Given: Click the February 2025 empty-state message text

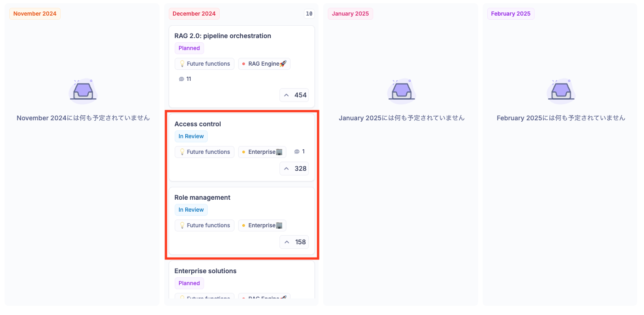Looking at the screenshot, I should (561, 118).
